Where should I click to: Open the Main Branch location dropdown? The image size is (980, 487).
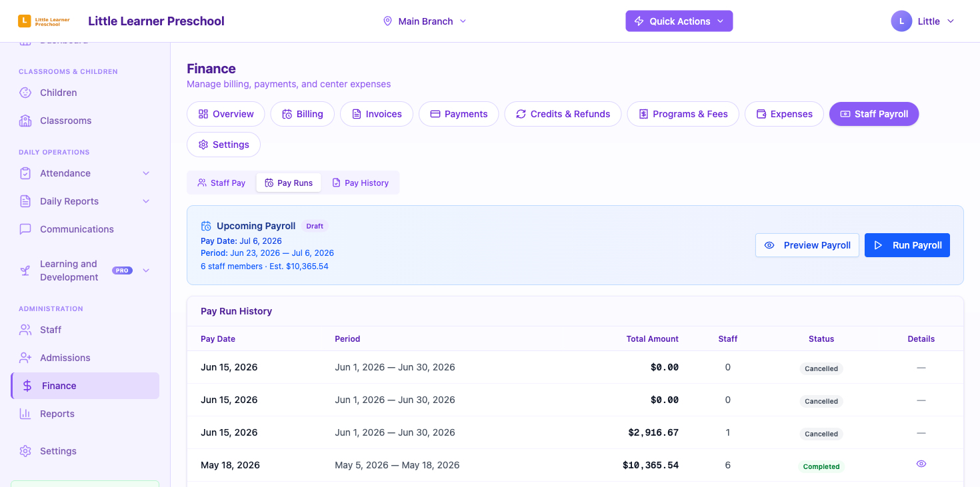[x=425, y=21]
